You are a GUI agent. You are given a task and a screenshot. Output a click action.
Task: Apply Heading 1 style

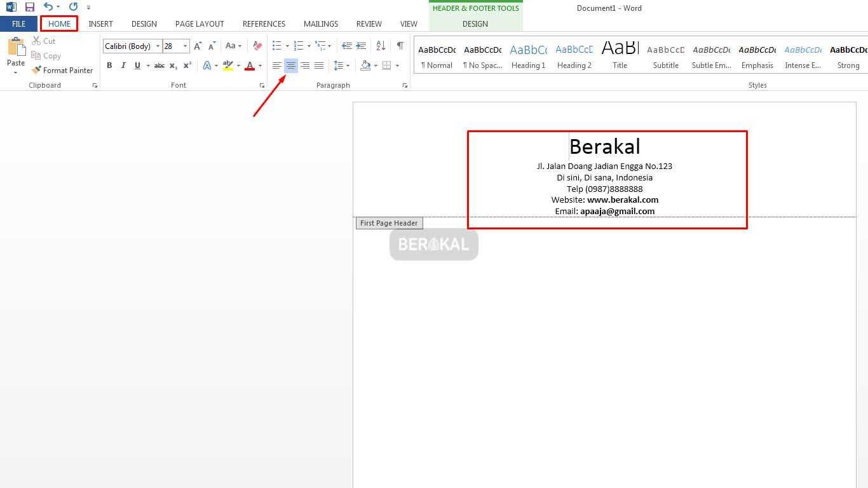pos(529,56)
